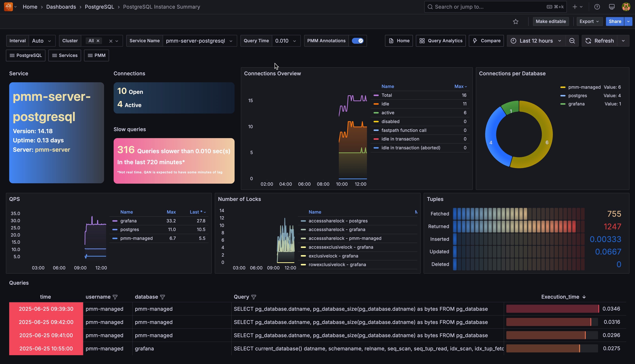Image resolution: width=635 pixels, height=364 pixels.
Task: Click the pmm-managed yellow legend swatch
Action: tap(563, 87)
